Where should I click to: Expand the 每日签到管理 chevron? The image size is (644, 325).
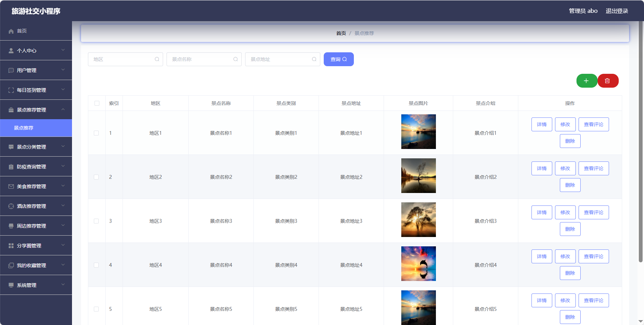point(63,90)
